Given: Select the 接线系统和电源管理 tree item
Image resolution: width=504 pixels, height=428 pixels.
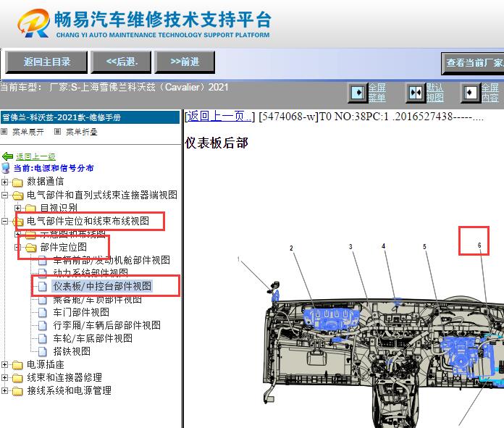Looking at the screenshot, I should [x=69, y=390].
